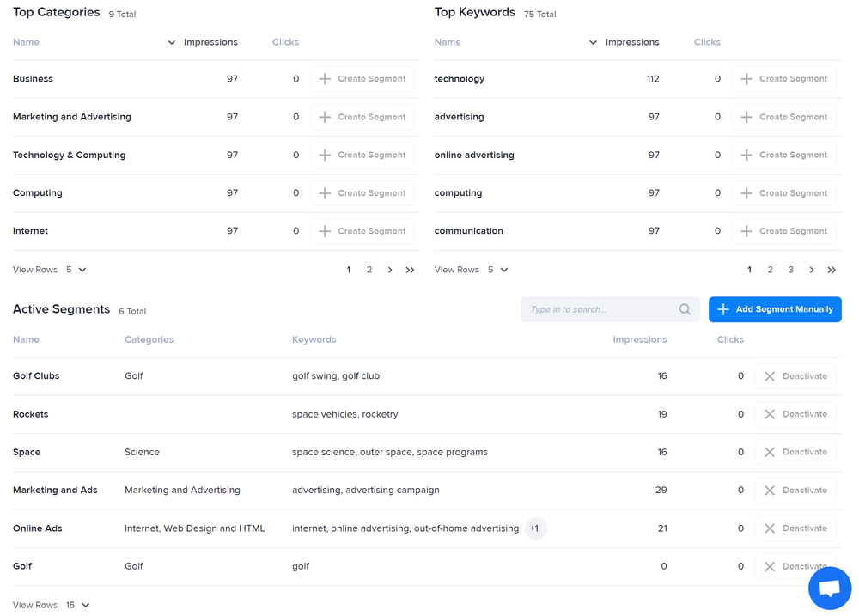Type in the segment search field
Screen dimensions: 859x616
pyautogui.click(x=601, y=309)
